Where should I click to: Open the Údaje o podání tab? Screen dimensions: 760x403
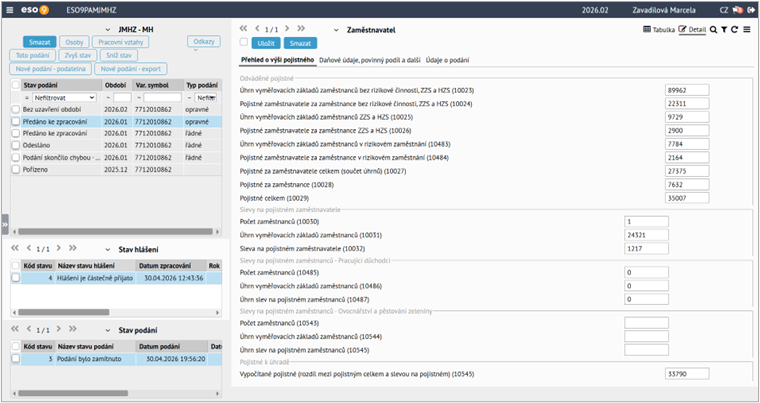click(x=447, y=60)
